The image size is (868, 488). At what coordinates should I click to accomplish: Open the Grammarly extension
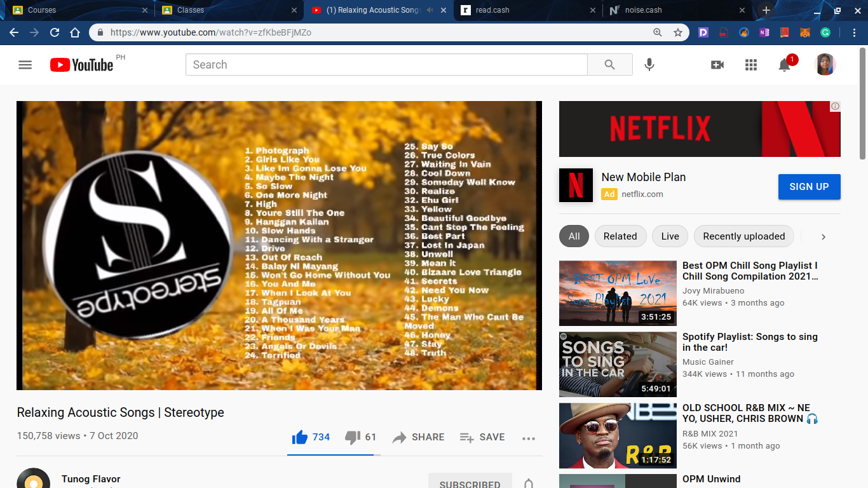click(825, 32)
